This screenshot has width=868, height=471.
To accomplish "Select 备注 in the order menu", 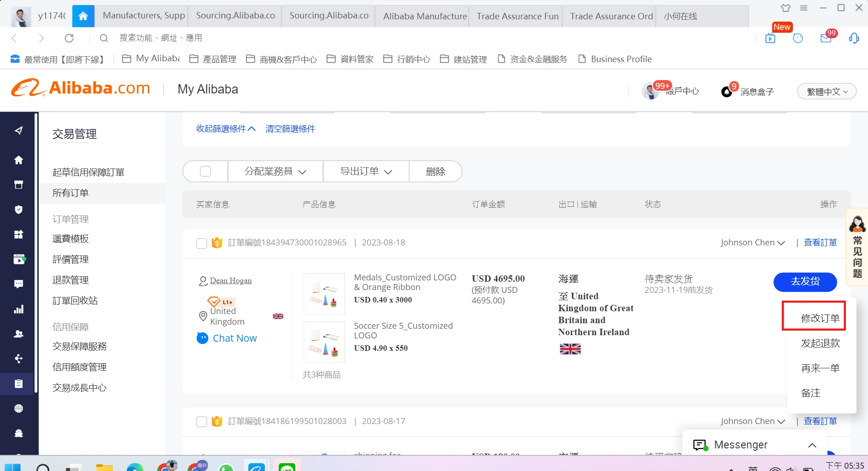I will 811,393.
